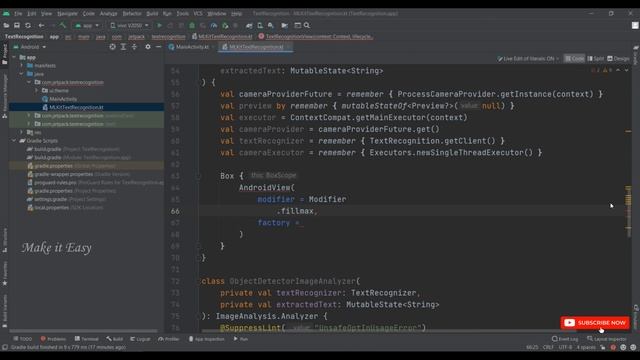Click the editor horizontal scrollbar
The height and width of the screenshot is (360, 640).
pyautogui.click(x=388, y=331)
